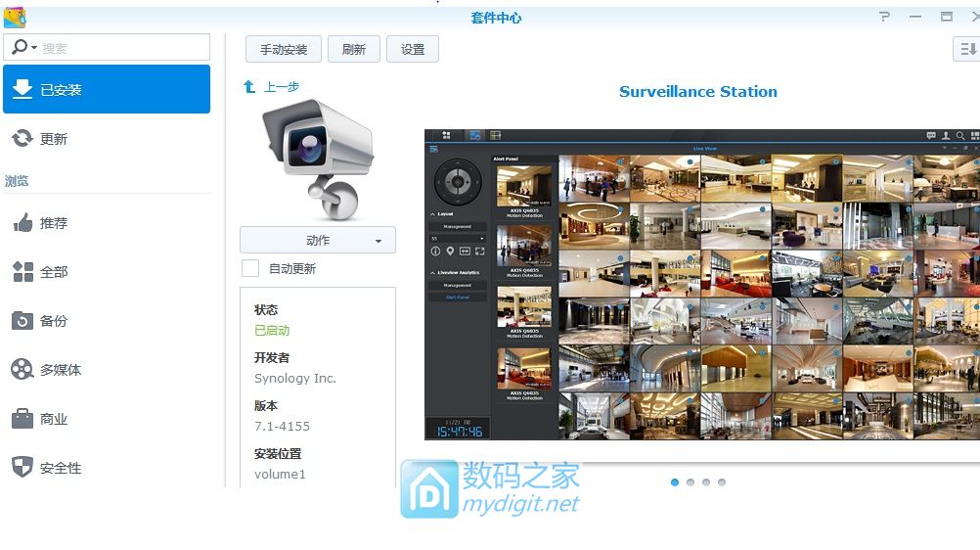
Task: Click the previous step link
Action: (x=282, y=86)
